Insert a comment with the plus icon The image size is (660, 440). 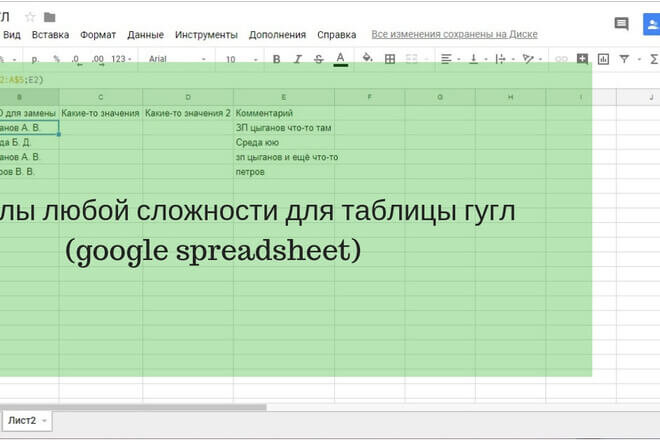click(x=582, y=59)
